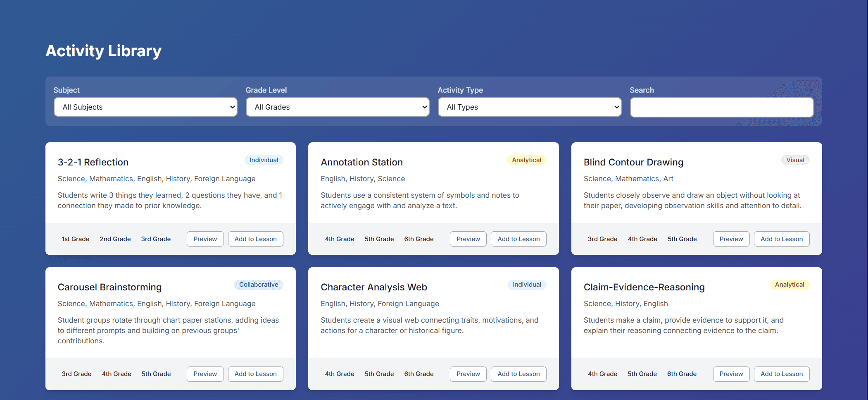Select the Blind Contour Drawing card title
The width and height of the screenshot is (868, 400).
pos(633,162)
